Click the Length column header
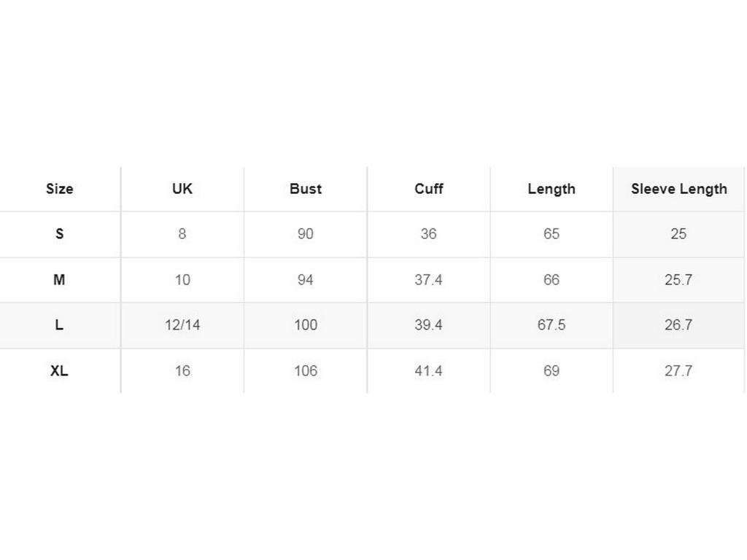 click(551, 189)
